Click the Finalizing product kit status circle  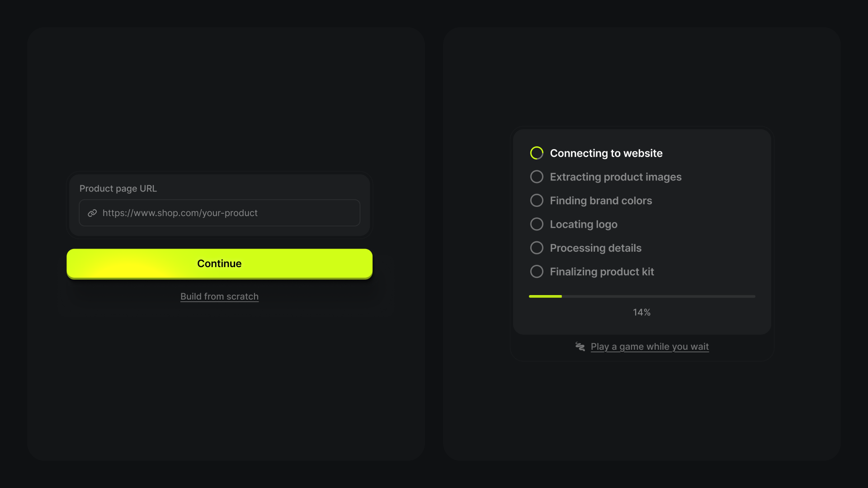click(537, 272)
